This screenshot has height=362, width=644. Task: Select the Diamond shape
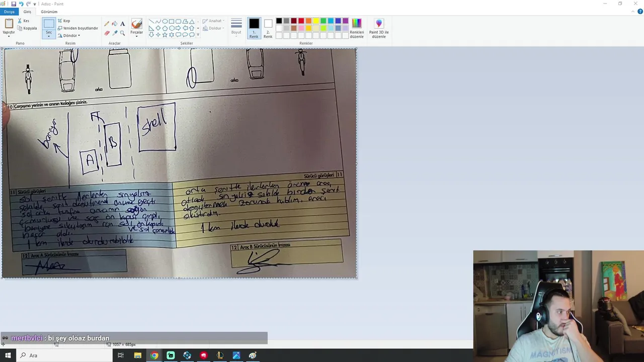158,28
